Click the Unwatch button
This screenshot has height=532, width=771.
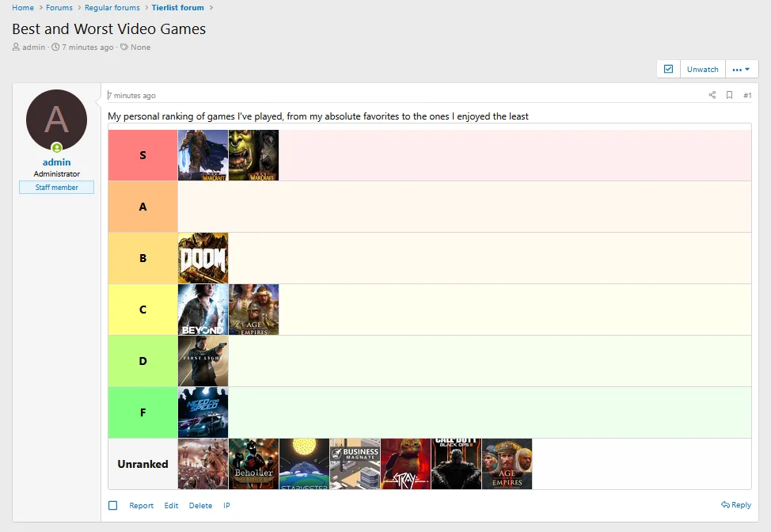click(x=703, y=70)
